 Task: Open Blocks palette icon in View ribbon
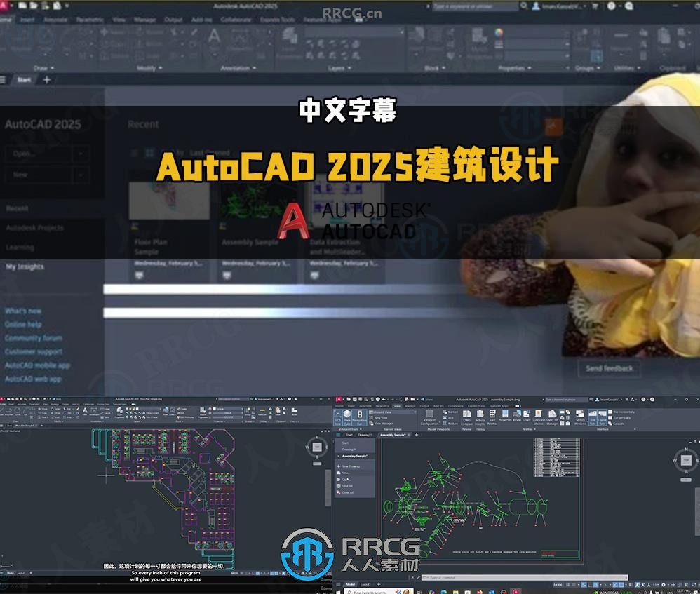coord(518,416)
